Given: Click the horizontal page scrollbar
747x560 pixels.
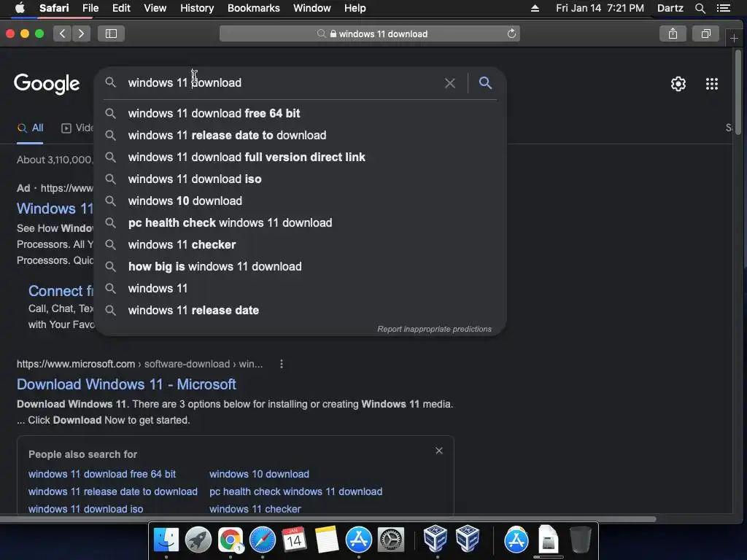Looking at the screenshot, I should (328, 519).
